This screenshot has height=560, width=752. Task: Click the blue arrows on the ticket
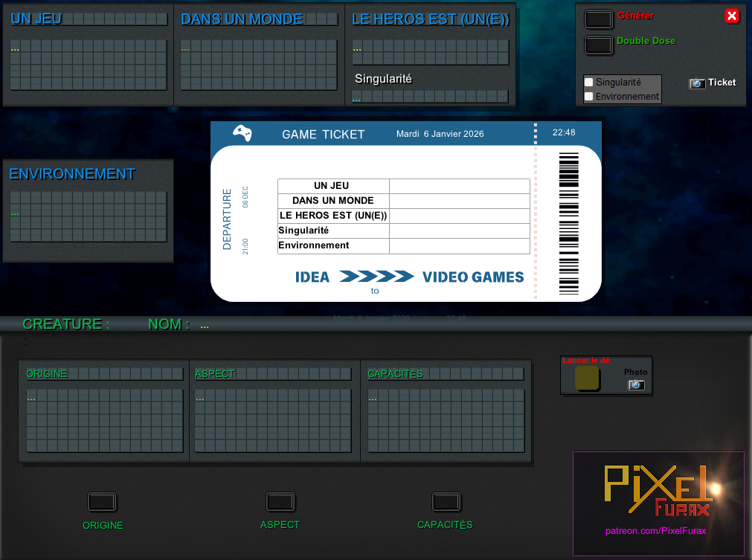[x=376, y=276]
